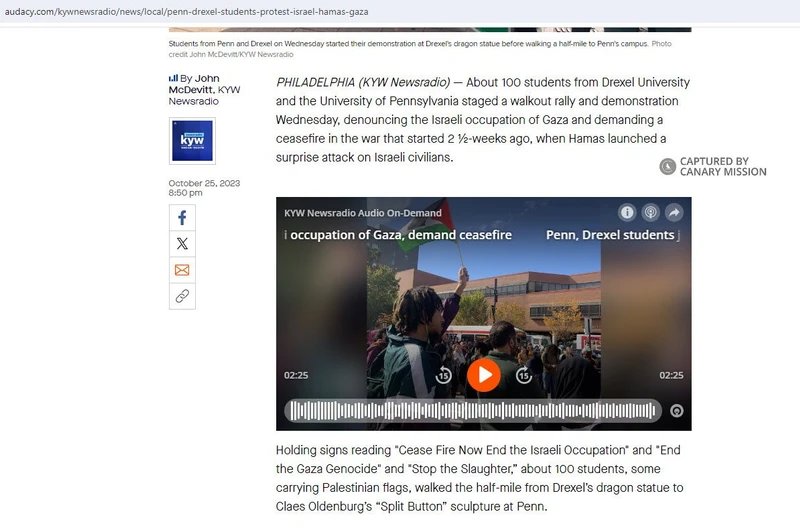The width and height of the screenshot is (800, 532).
Task: Rewind audio 15 seconds
Action: pos(444,375)
